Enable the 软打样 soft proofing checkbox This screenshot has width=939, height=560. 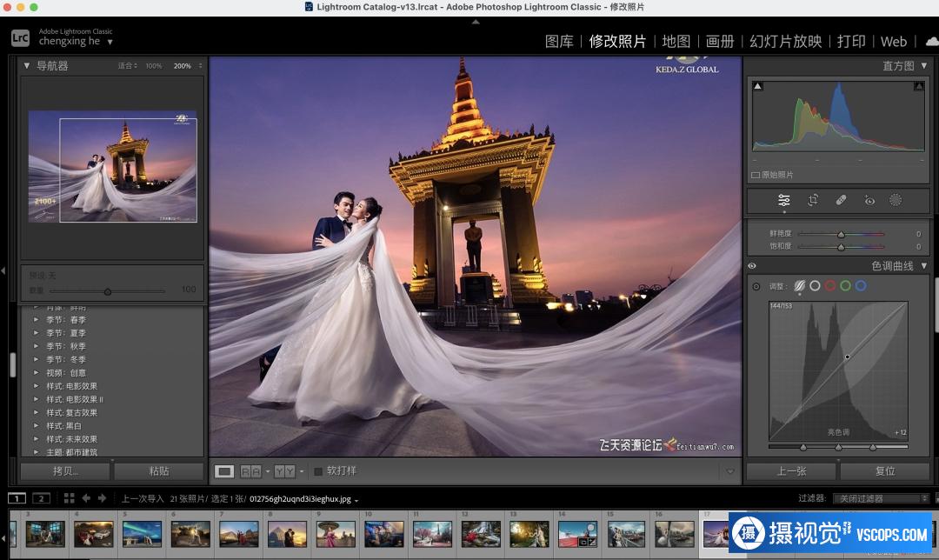pos(318,471)
